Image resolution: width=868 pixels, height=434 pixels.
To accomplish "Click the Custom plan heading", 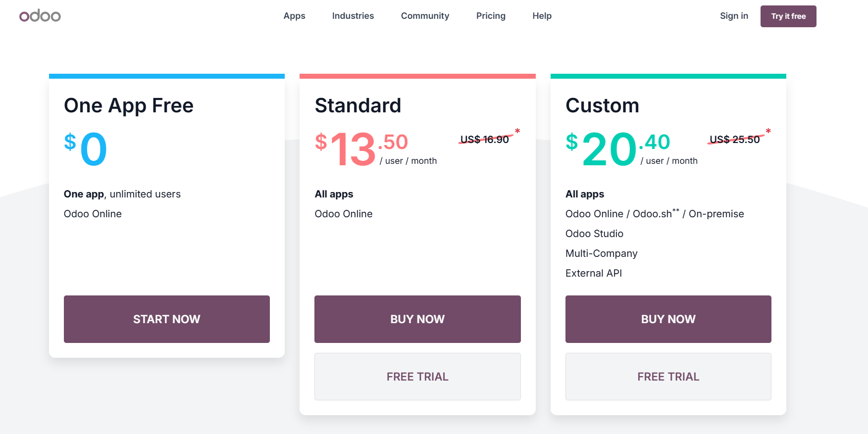I will pos(602,105).
